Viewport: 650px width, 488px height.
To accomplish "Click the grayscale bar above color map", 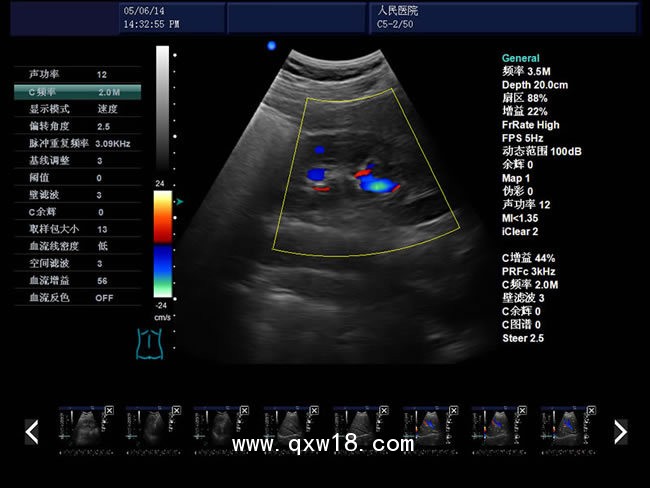I will 162,110.
